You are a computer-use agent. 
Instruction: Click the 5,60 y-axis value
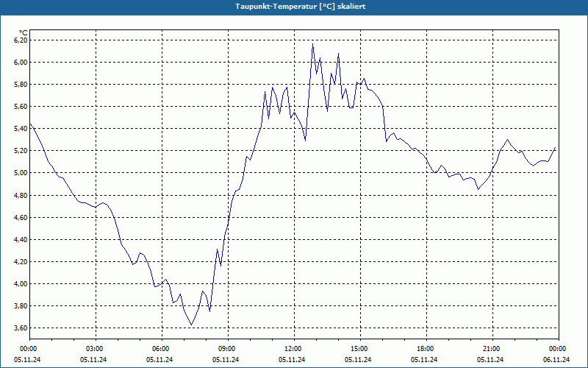click(x=21, y=107)
